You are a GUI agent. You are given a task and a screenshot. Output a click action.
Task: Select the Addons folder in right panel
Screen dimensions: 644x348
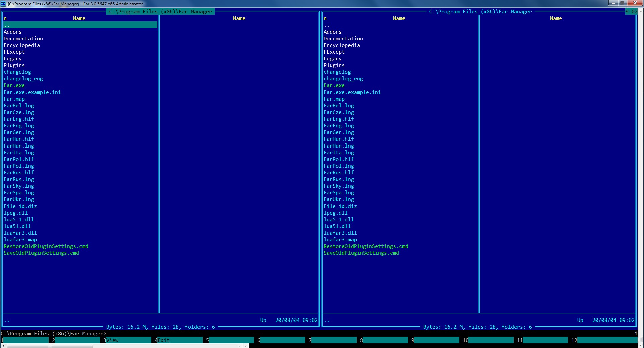click(x=332, y=32)
